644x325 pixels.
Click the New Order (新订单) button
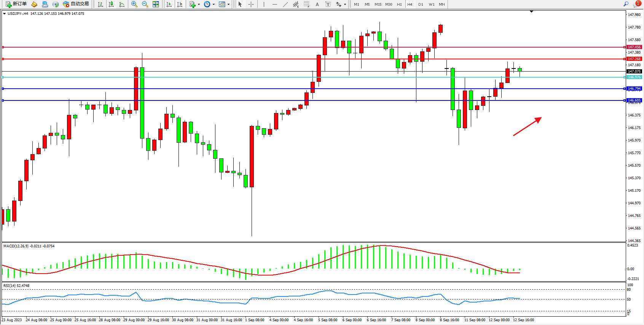click(x=16, y=4)
